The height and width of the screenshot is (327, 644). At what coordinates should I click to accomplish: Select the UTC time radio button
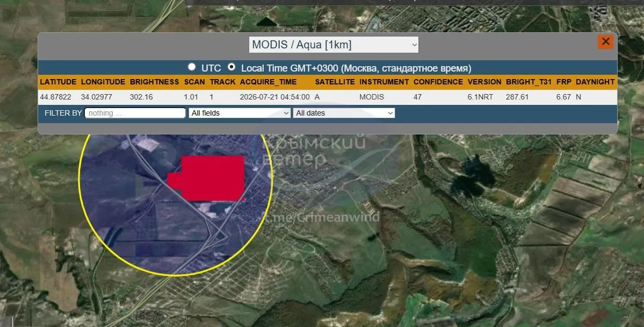click(192, 67)
